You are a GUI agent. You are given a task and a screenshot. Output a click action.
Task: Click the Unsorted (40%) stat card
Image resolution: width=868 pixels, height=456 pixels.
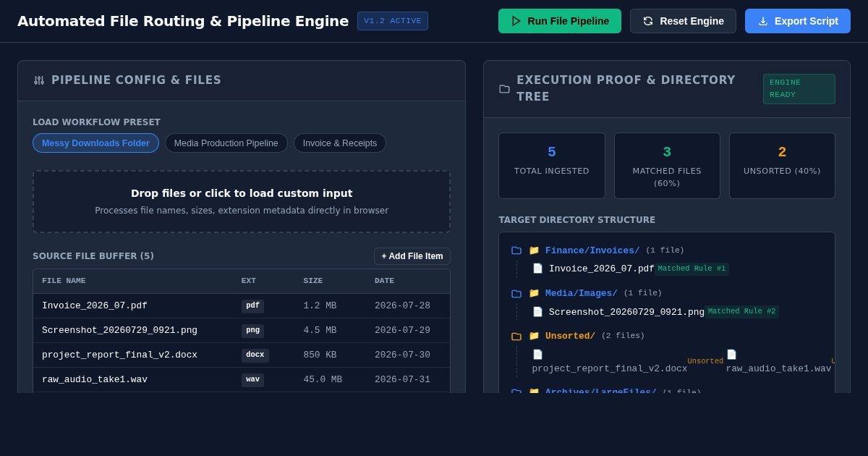pos(782,166)
